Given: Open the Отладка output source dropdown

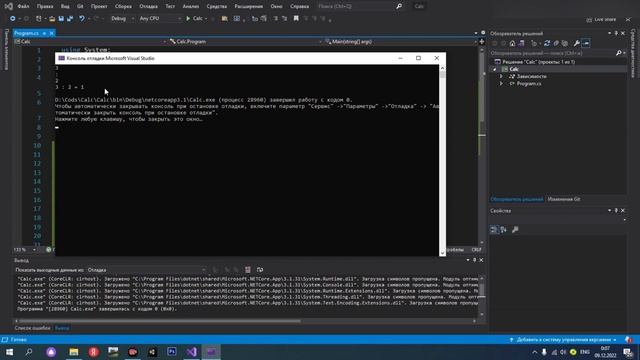Looking at the screenshot, I should pyautogui.click(x=147, y=270).
